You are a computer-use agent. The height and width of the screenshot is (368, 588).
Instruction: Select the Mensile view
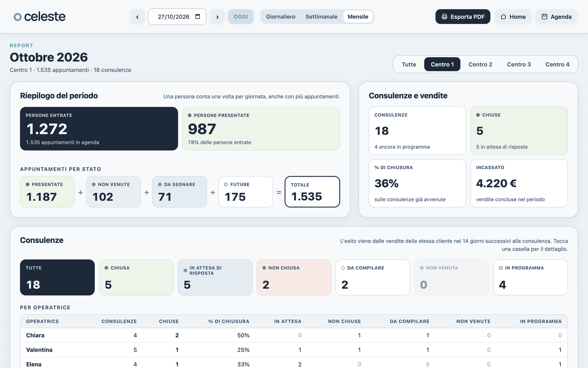(358, 17)
